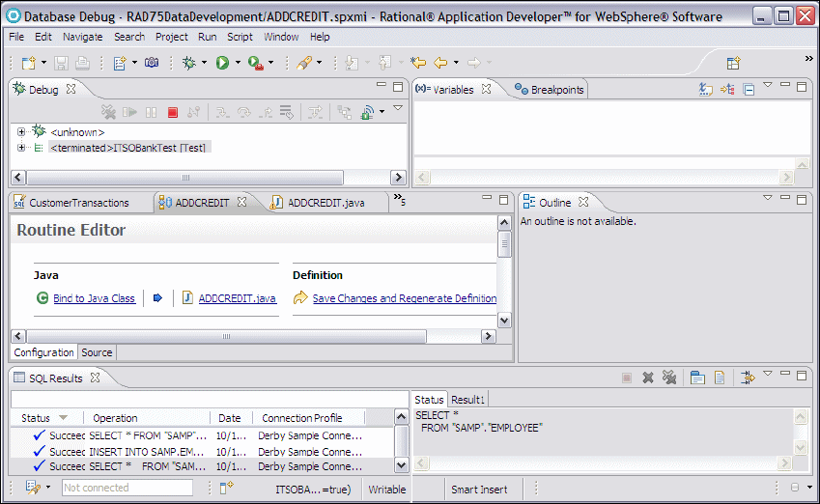Open the New wizard dropdown arrow

pyautogui.click(x=43, y=63)
